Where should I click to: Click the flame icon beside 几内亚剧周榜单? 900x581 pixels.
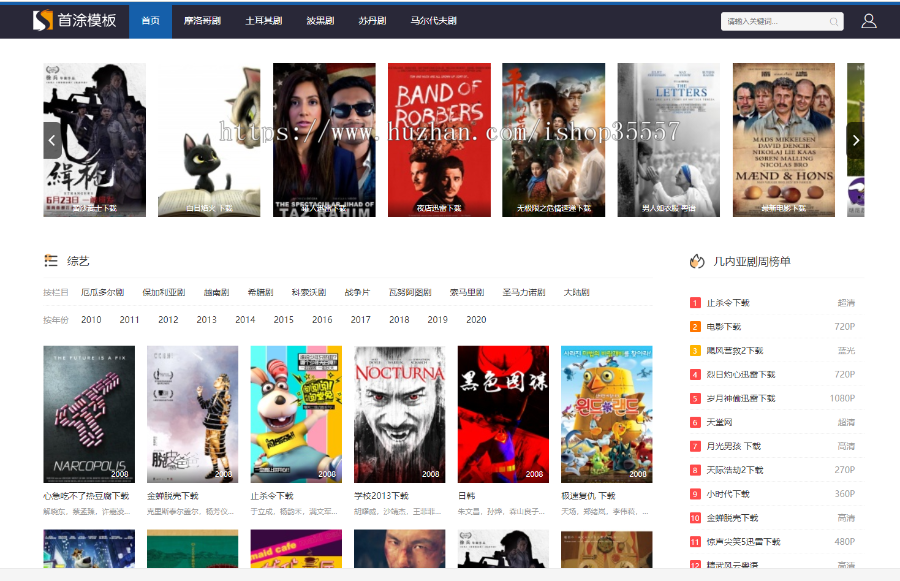[x=697, y=261]
